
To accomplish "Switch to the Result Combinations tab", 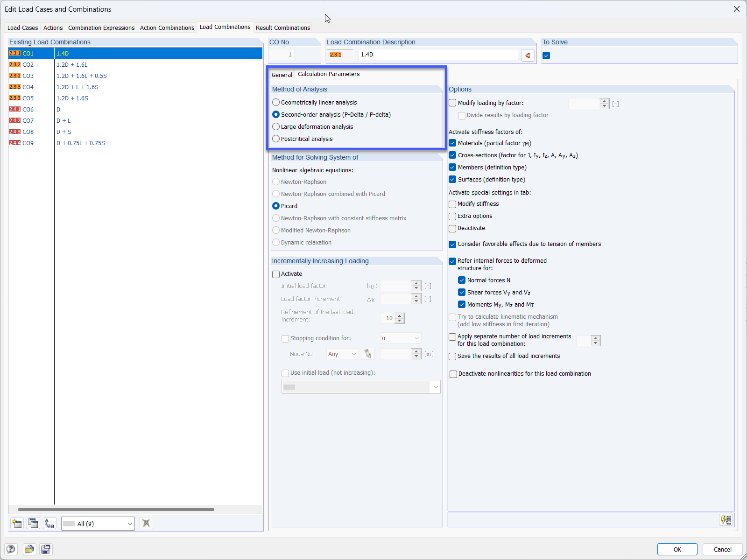I will 282,28.
